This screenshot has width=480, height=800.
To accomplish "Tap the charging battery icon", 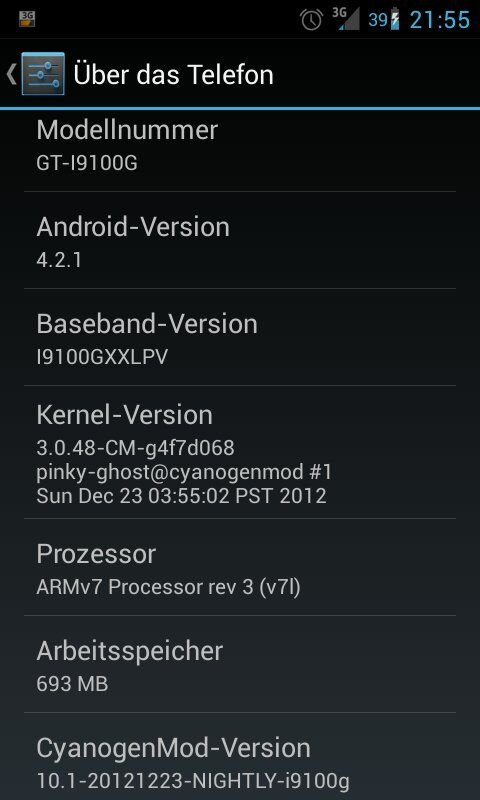I will [x=395, y=19].
